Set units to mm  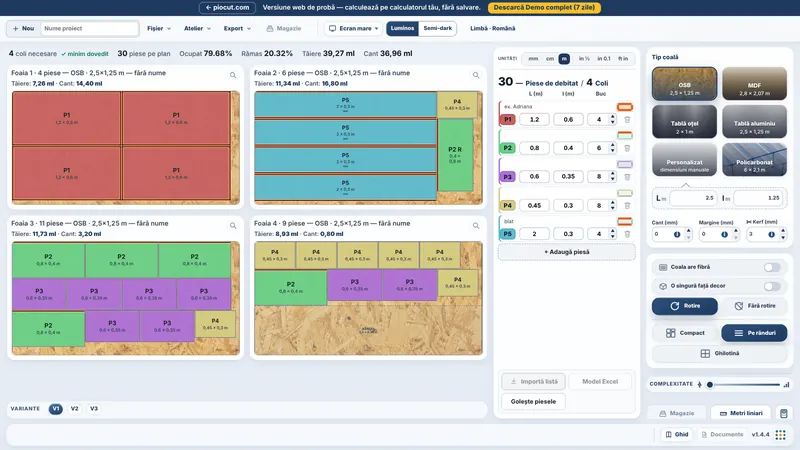(533, 59)
